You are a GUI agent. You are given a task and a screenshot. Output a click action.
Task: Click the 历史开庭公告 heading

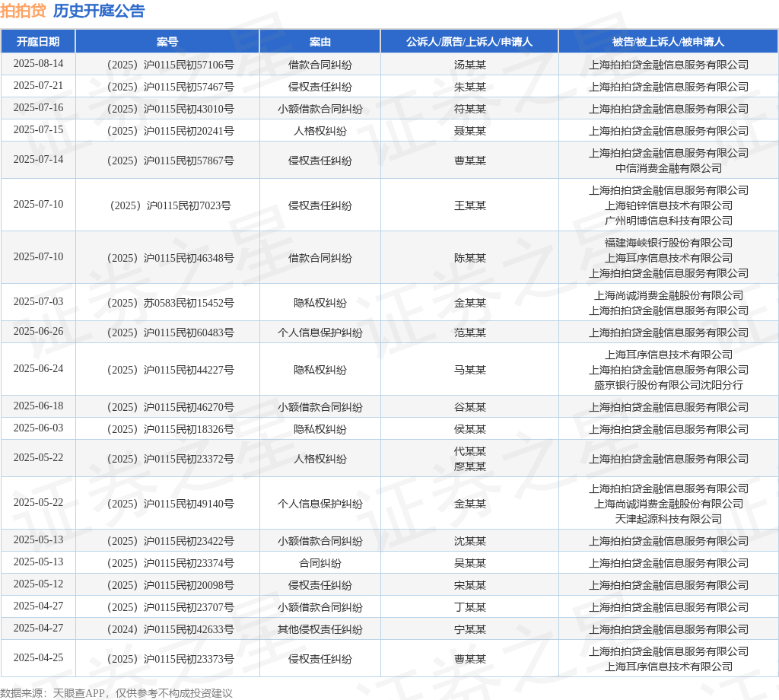tap(98, 11)
